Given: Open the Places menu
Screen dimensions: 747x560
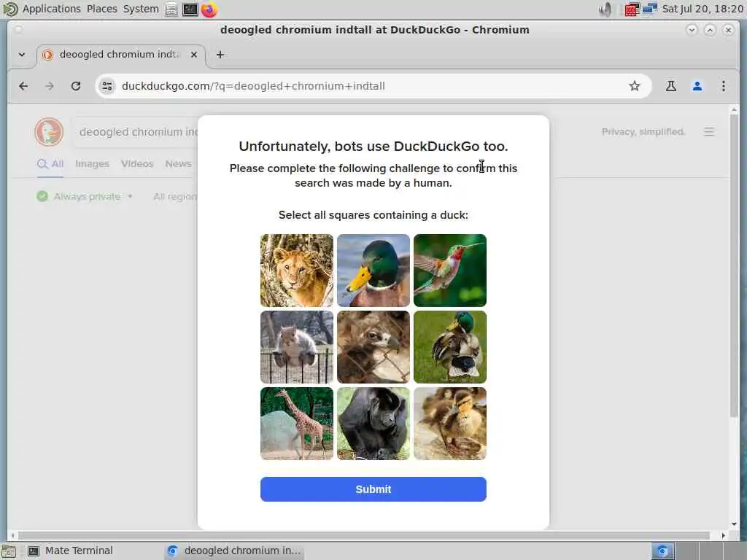Looking at the screenshot, I should (102, 9).
